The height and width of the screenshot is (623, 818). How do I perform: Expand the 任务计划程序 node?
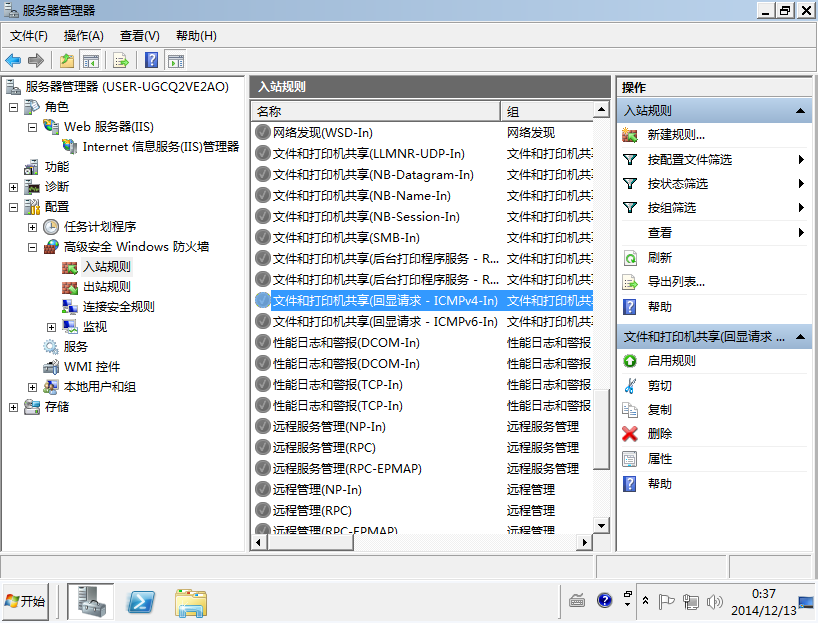tap(32, 227)
